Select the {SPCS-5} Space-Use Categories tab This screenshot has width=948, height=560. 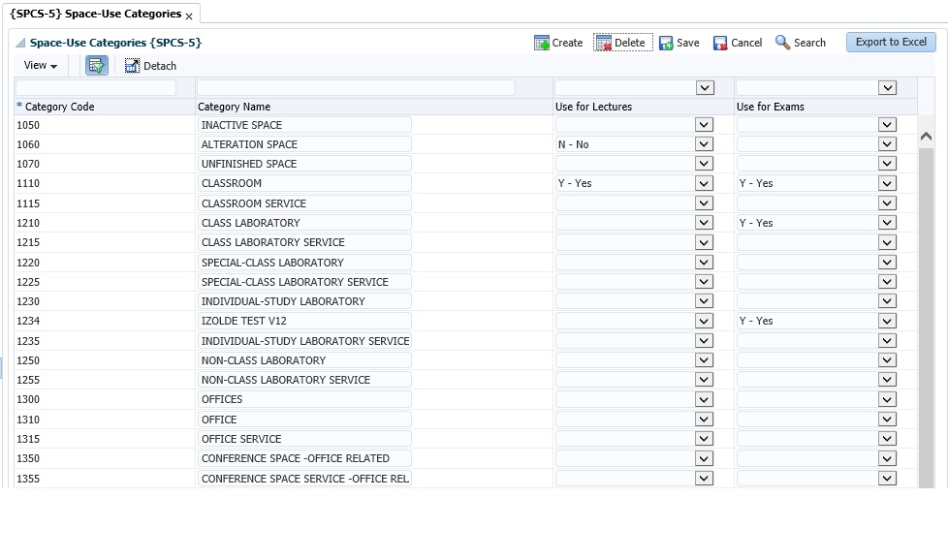coord(95,14)
